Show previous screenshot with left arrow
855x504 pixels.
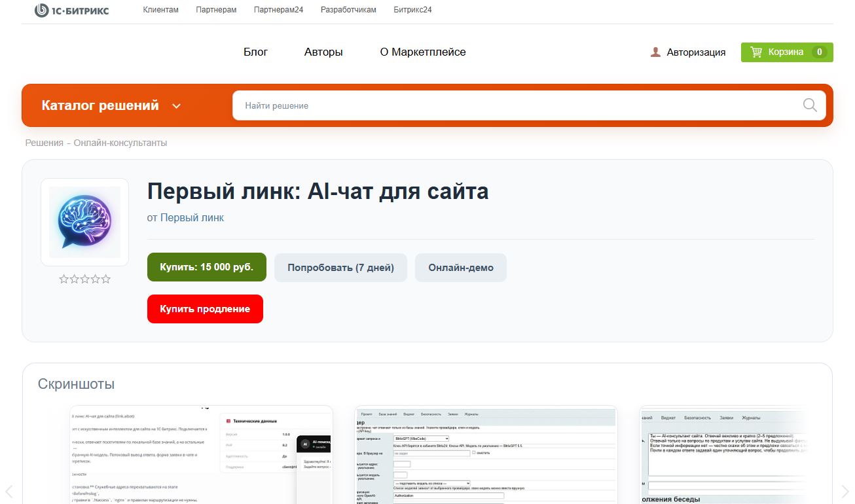[x=9, y=492]
